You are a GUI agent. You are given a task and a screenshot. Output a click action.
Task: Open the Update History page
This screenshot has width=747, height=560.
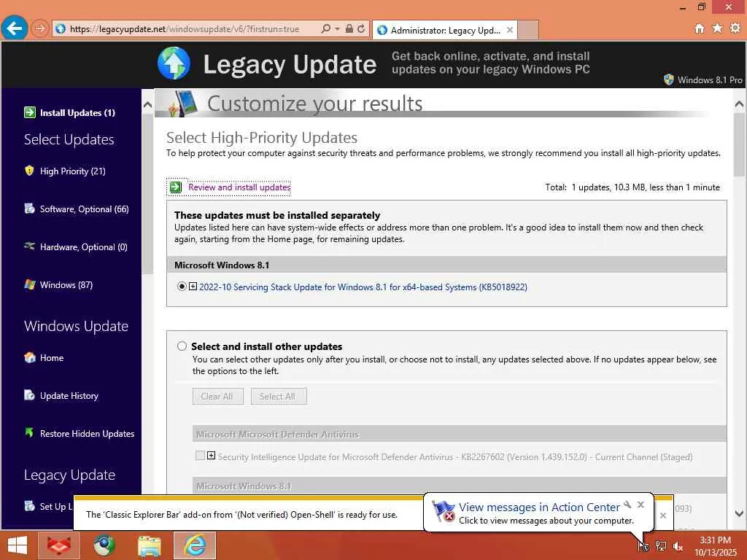tap(69, 396)
